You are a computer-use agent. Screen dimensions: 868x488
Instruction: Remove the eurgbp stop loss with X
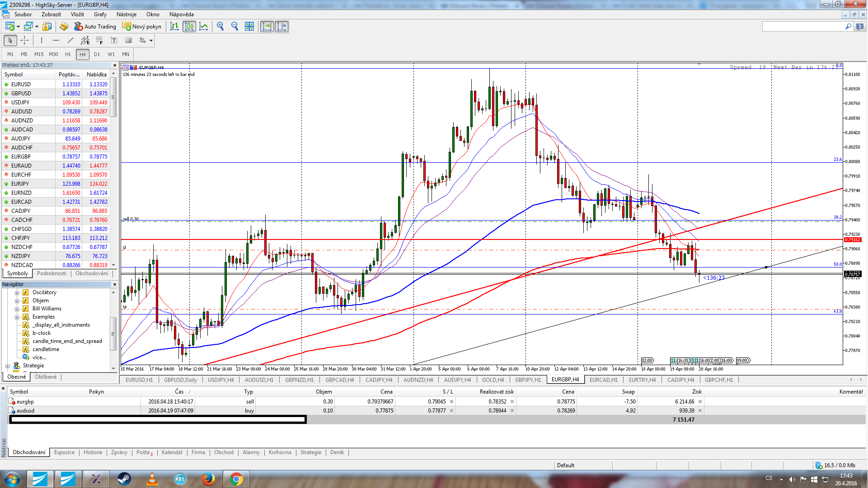[x=451, y=402]
